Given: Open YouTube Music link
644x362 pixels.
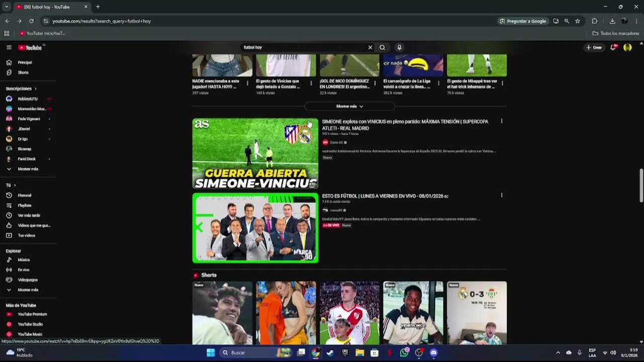Looking at the screenshot, I should pyautogui.click(x=30, y=334).
